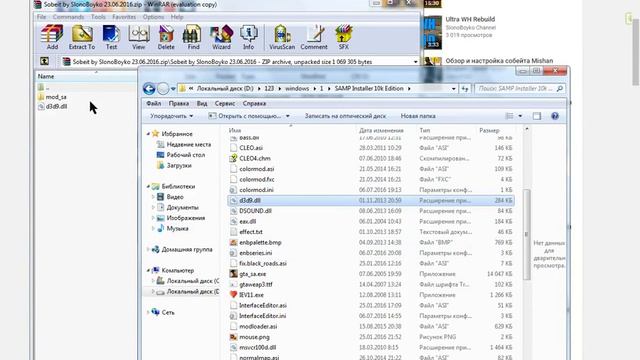The height and width of the screenshot is (360, 640).
Task: Select d3d9.dll in Explorer list
Action: point(371,201)
